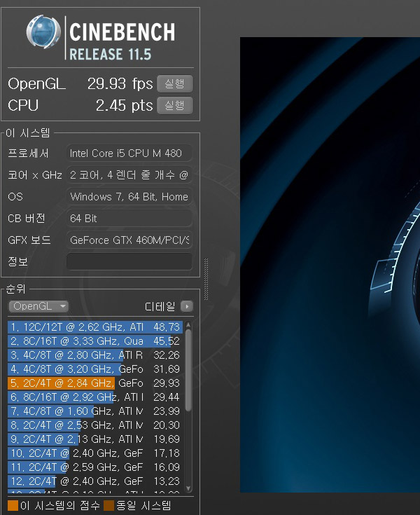
Task: Click the brown 동일 시스템 legend swatch
Action: tap(108, 505)
